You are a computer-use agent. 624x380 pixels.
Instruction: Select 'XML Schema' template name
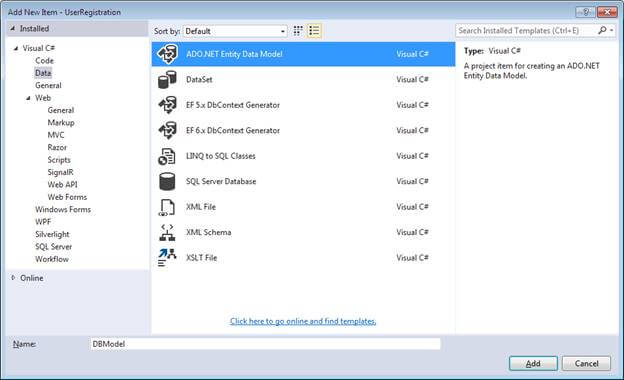click(x=209, y=232)
